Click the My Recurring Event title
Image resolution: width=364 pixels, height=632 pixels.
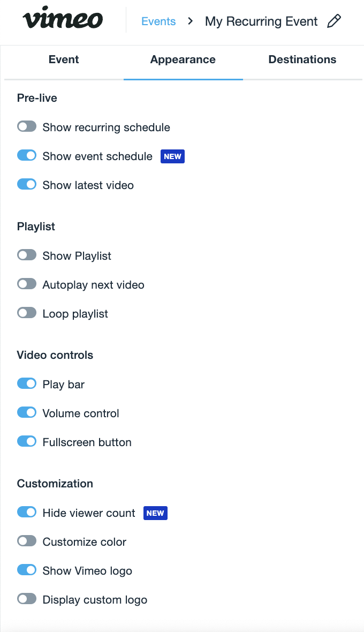261,21
